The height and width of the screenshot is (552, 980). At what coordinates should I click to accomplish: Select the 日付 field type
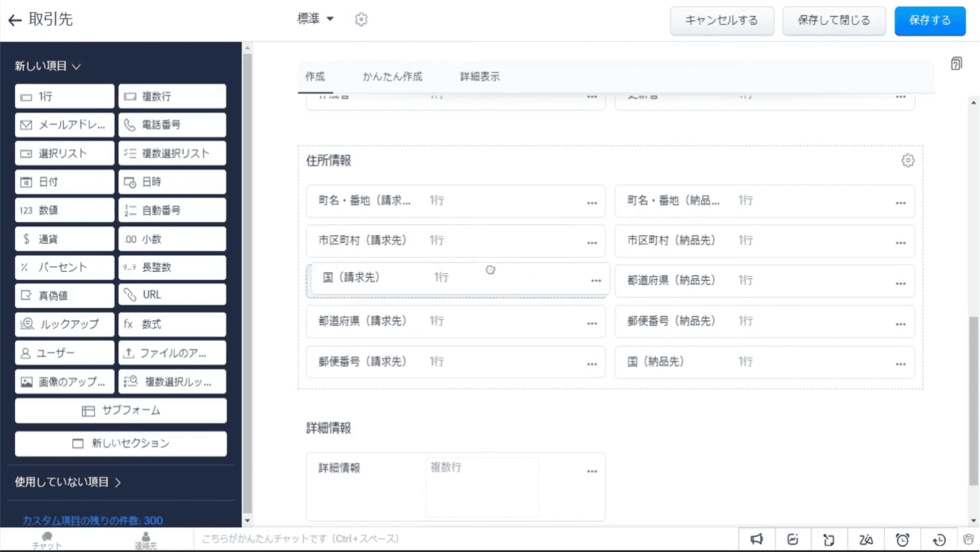pyautogui.click(x=64, y=182)
